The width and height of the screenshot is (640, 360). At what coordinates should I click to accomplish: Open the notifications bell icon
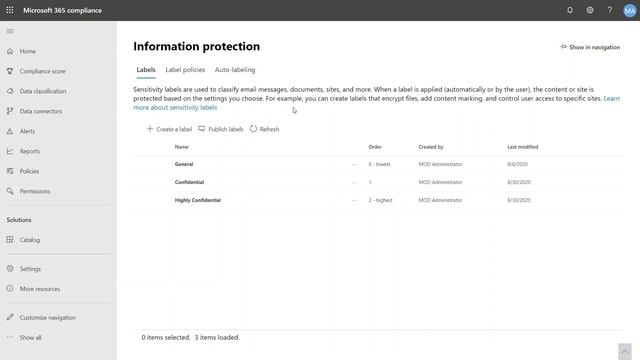click(570, 10)
